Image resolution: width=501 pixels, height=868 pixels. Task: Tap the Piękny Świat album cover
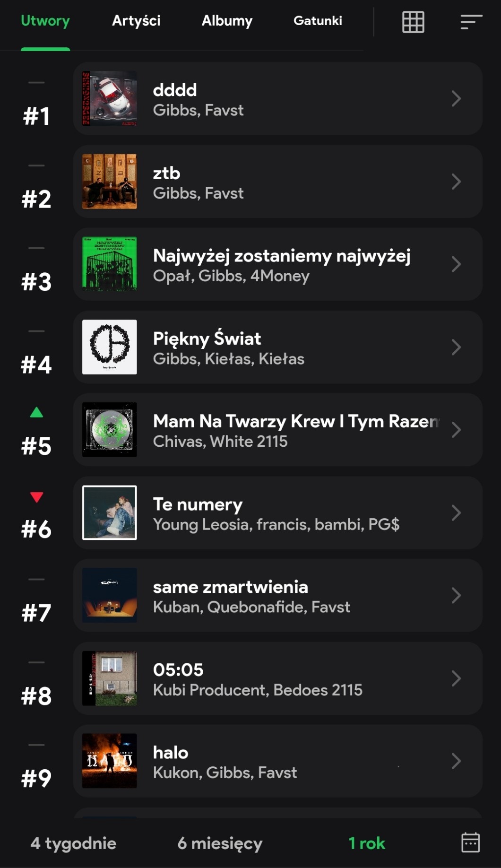pos(110,347)
